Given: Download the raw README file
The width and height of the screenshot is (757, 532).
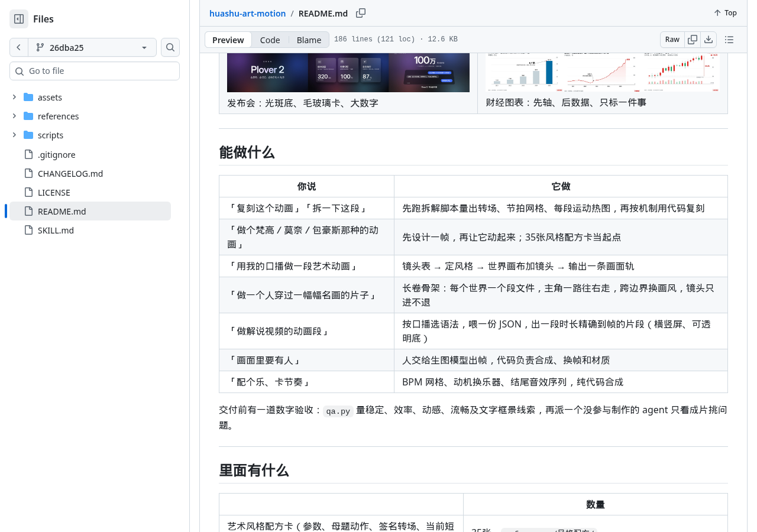Looking at the screenshot, I should click(709, 40).
